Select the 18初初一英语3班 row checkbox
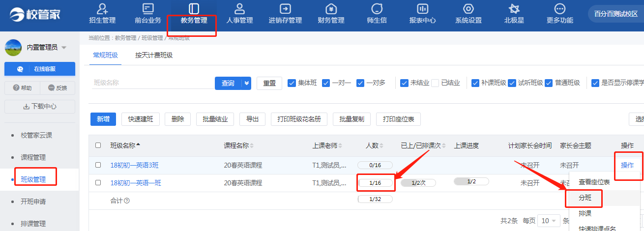 pos(98,165)
